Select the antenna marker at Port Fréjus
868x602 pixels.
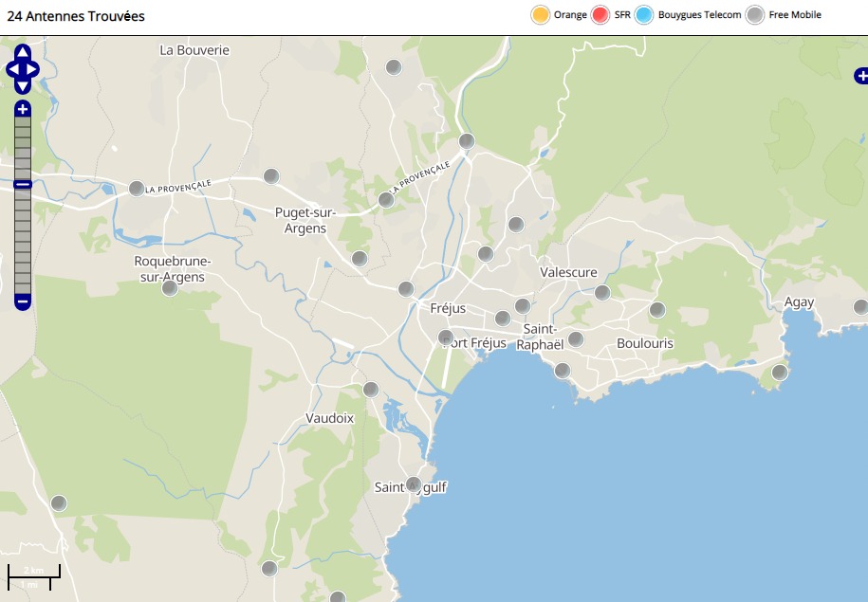[446, 337]
